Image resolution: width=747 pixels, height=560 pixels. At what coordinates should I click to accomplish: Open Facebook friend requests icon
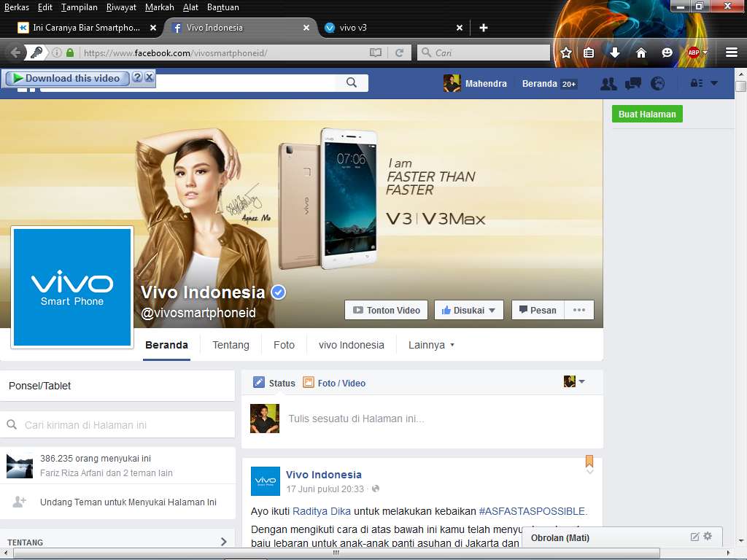608,84
